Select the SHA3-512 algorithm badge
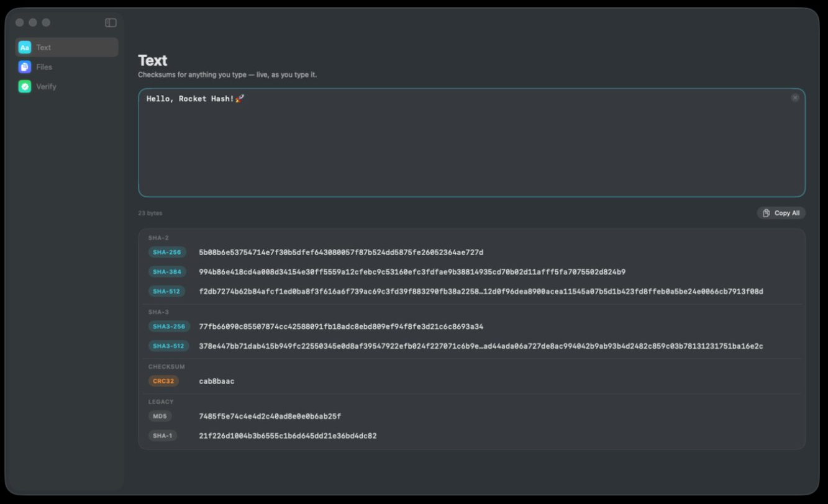Screen dimensions: 828x504 pyautogui.click(x=169, y=346)
